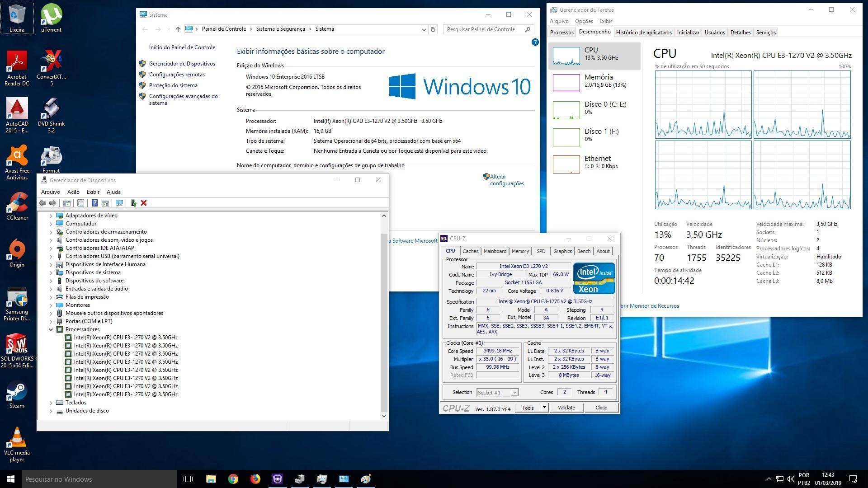This screenshot has height=488, width=868.
Task: Open Configurações remotas link
Action: [x=177, y=75]
